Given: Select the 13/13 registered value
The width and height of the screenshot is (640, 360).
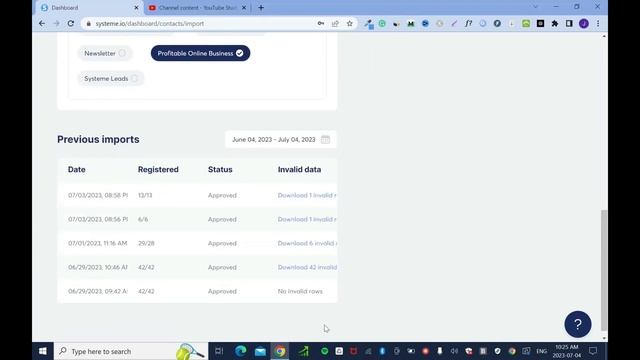Looking at the screenshot, I should [145, 196].
